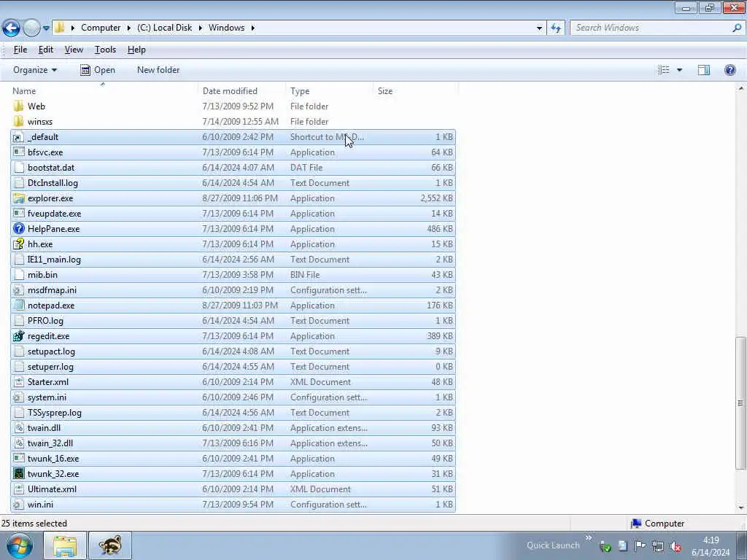747x560 pixels.
Task: Open the Edit menu
Action: pos(46,50)
